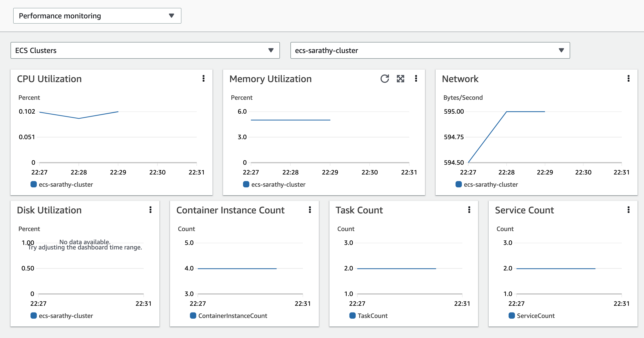
Task: Open the CPU Utilization widget actions menu
Action: (x=203, y=79)
